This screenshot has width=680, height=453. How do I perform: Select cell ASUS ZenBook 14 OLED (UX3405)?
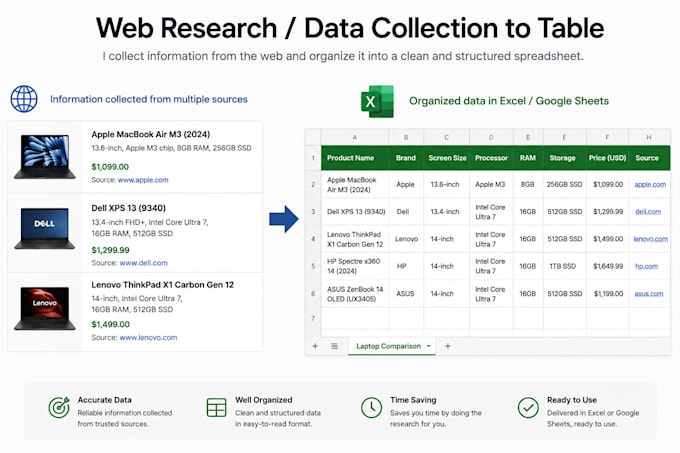tap(355, 293)
